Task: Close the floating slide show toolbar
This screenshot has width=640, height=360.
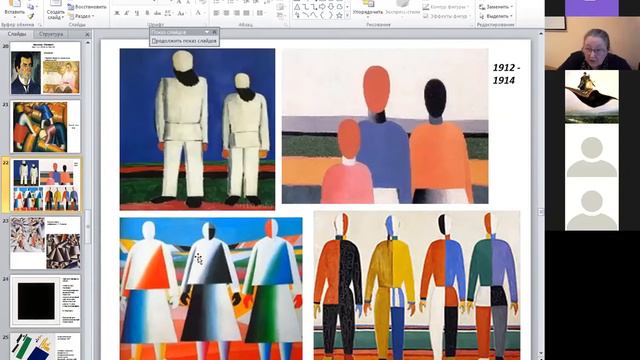Action: (x=215, y=32)
